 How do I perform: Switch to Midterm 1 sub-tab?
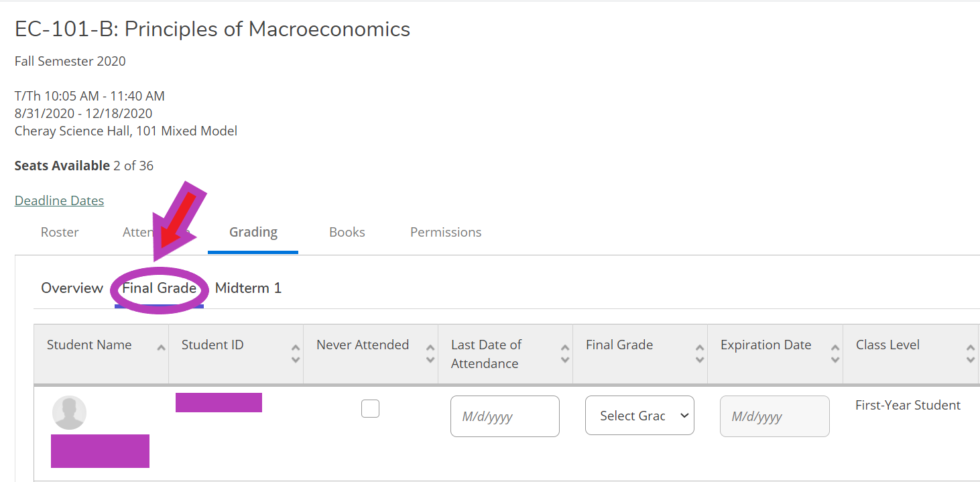click(x=248, y=288)
